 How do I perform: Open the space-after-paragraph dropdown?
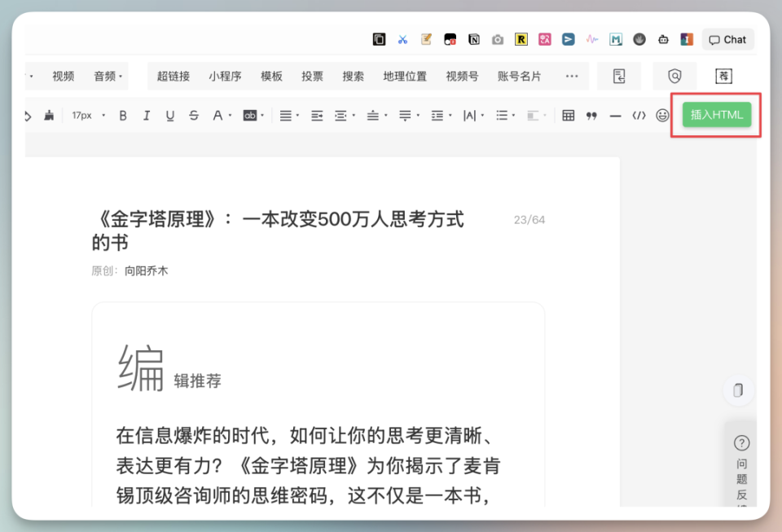pos(409,116)
